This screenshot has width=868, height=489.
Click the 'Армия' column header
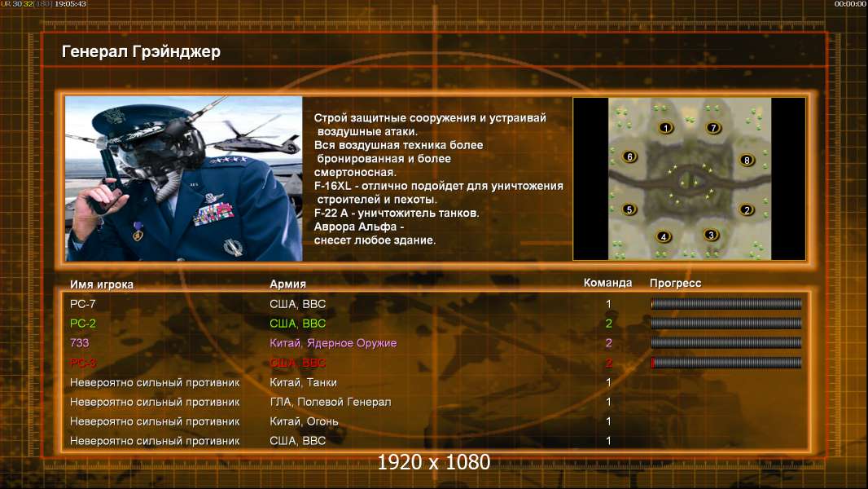pos(288,284)
